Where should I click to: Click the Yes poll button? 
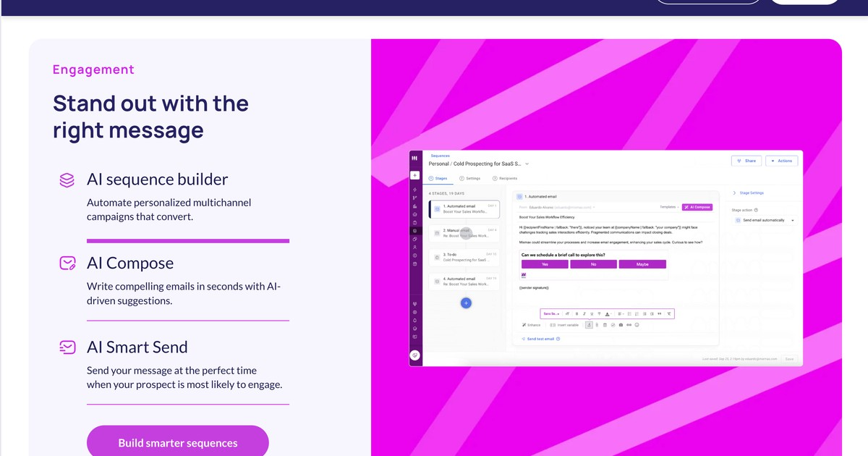(545, 264)
